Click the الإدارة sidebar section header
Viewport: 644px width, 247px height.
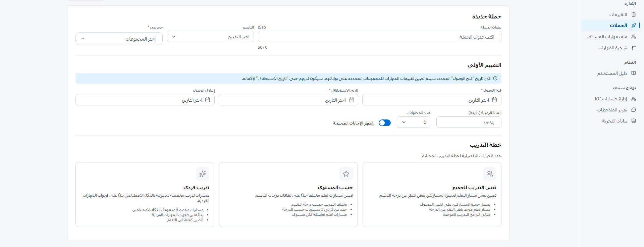[x=630, y=4]
